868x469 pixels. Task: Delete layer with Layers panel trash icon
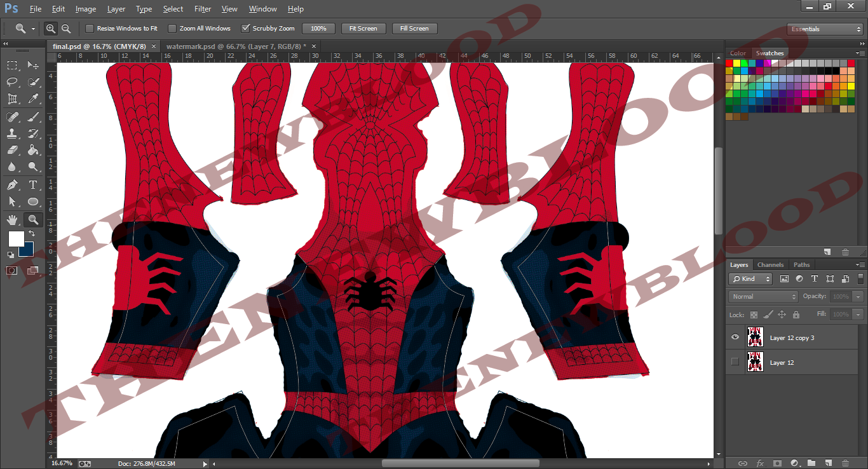pyautogui.click(x=845, y=463)
